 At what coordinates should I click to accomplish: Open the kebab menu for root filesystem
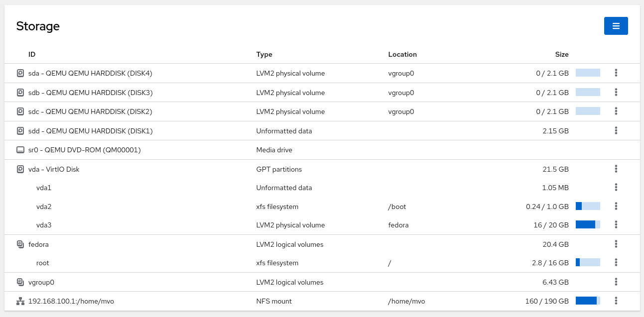(616, 262)
